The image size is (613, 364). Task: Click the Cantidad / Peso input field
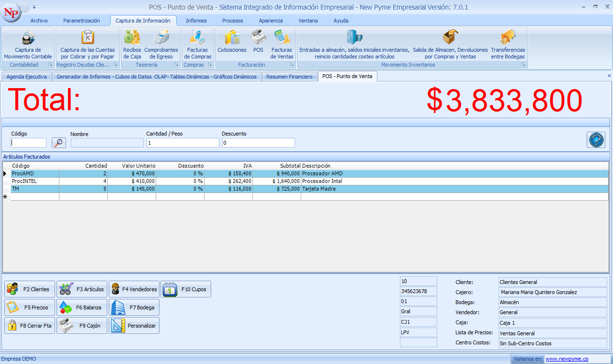(x=182, y=143)
